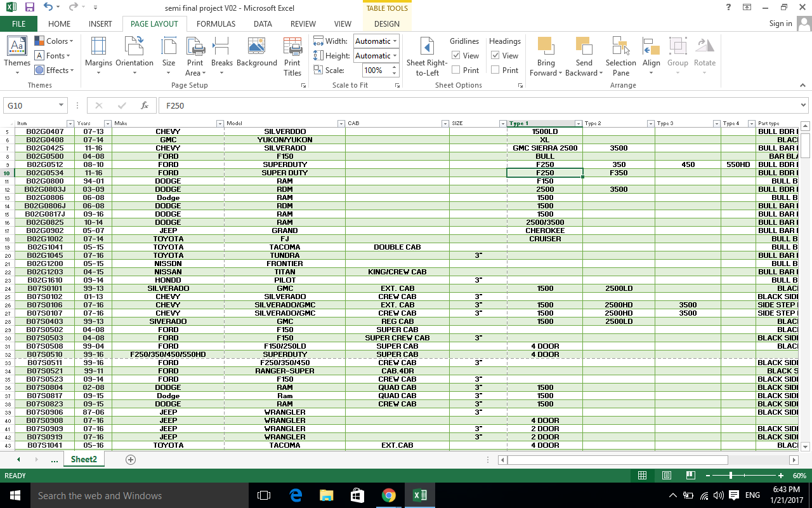812x508 pixels.
Task: Open theme Colors menu
Action: click(54, 41)
